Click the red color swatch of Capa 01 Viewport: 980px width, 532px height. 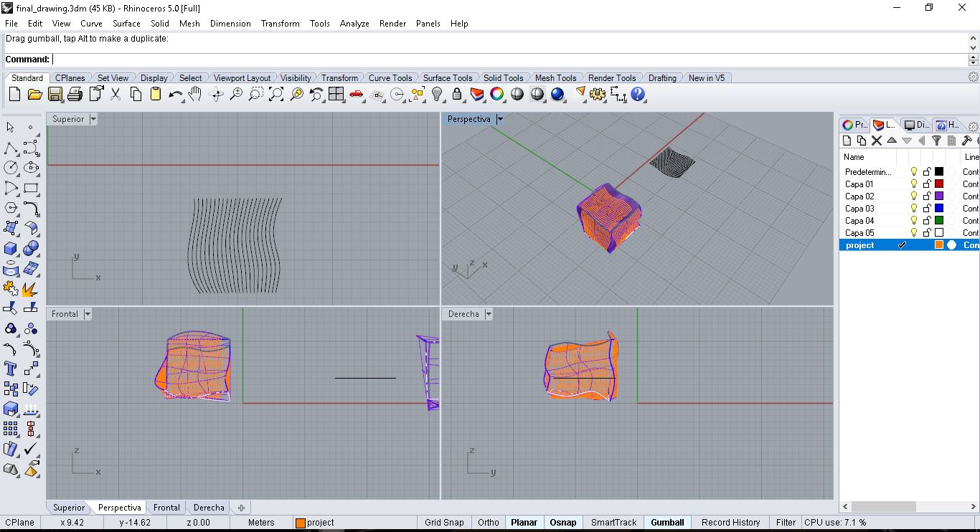pyautogui.click(x=938, y=184)
